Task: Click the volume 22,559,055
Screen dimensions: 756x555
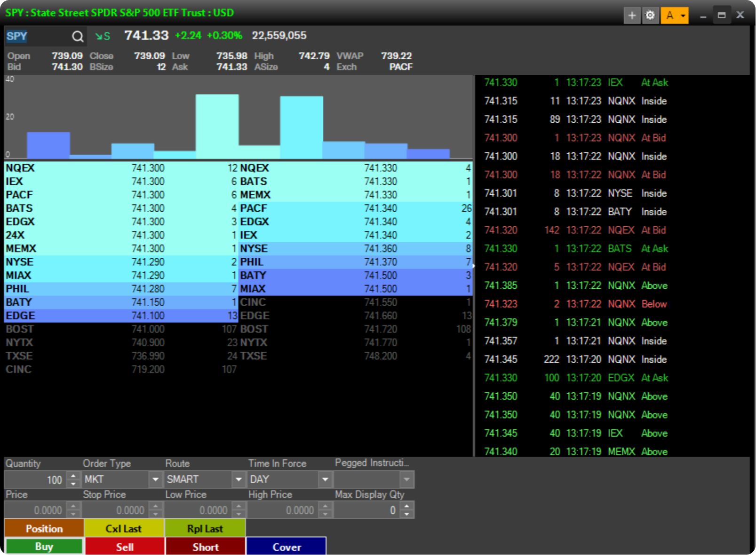Action: point(279,35)
